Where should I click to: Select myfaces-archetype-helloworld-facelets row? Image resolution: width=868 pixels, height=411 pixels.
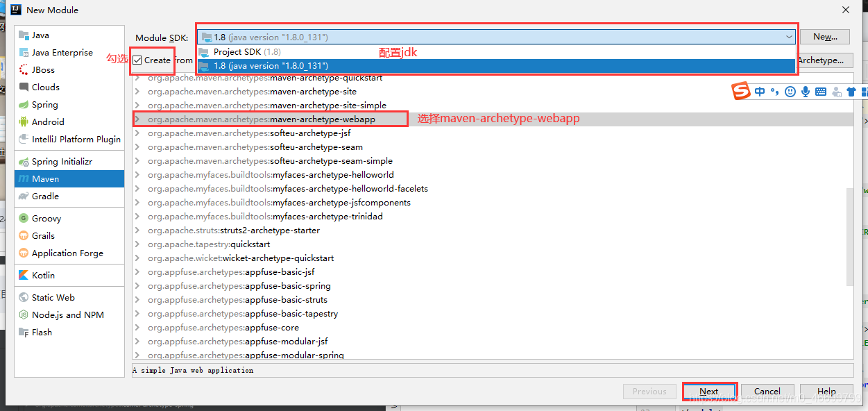pyautogui.click(x=489, y=189)
